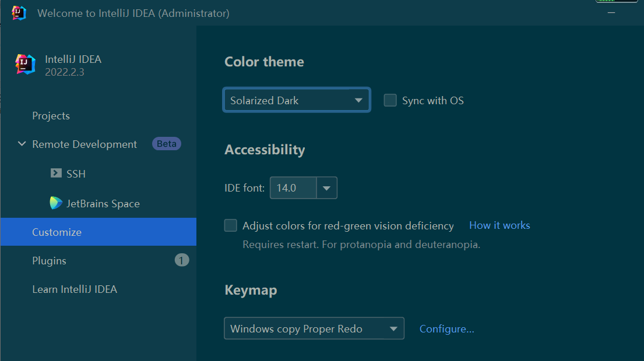This screenshot has height=361, width=644.
Task: Open the SSH remote development entry
Action: point(76,174)
